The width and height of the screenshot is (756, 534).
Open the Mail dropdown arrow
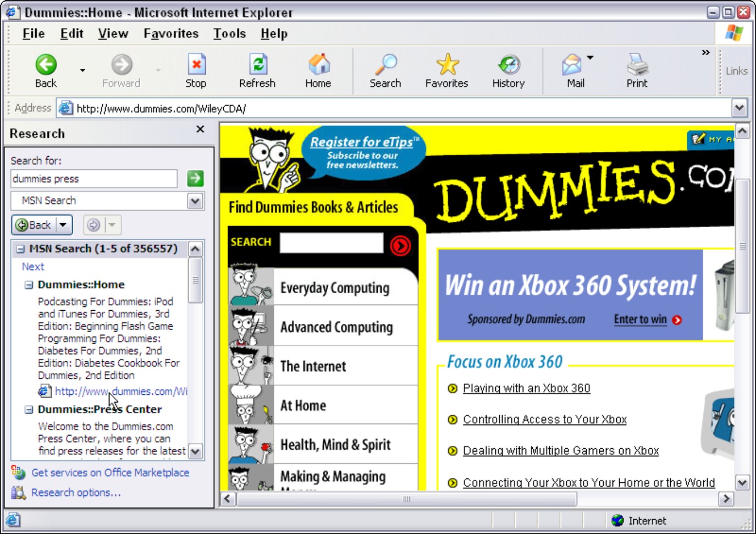point(590,57)
